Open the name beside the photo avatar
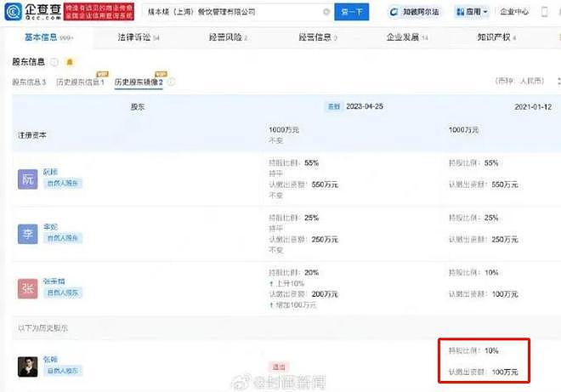Screen dimensions: 561x392 click(x=50, y=359)
